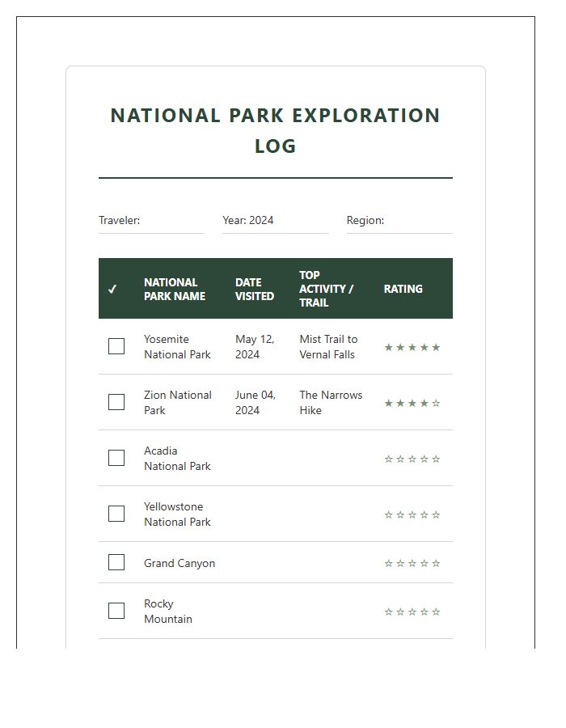566x728 pixels.
Task: Select 'Mist Trail to Vernal Falls' cell
Action: pos(328,347)
